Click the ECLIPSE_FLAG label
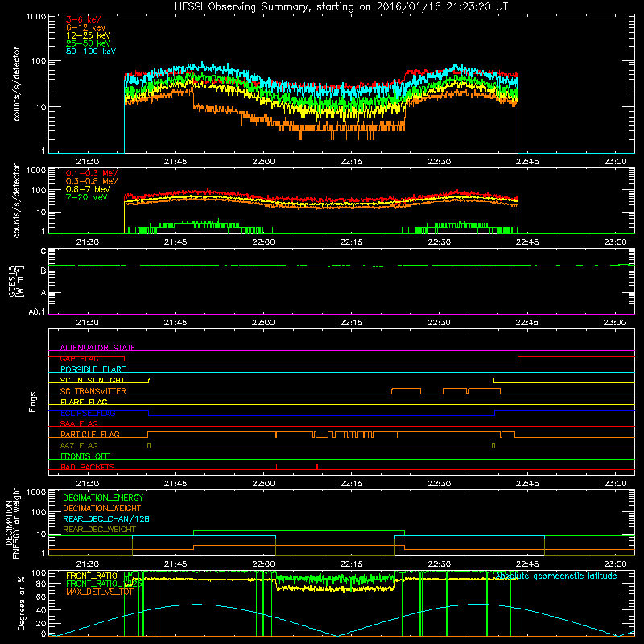Screen dimensions: 644x644 (88, 413)
